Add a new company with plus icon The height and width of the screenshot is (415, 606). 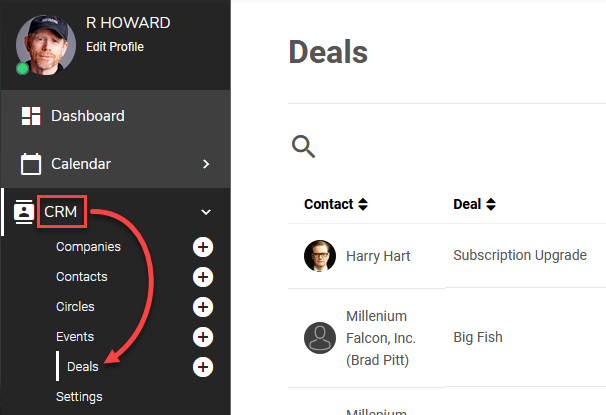click(x=203, y=247)
